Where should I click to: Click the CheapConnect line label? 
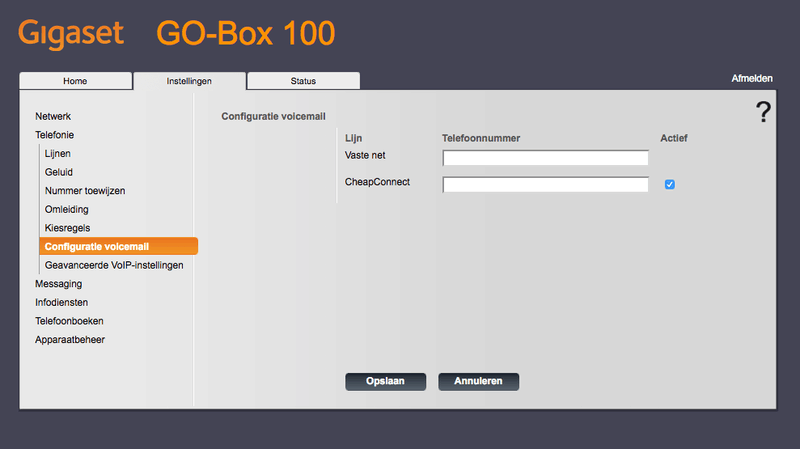[377, 182]
